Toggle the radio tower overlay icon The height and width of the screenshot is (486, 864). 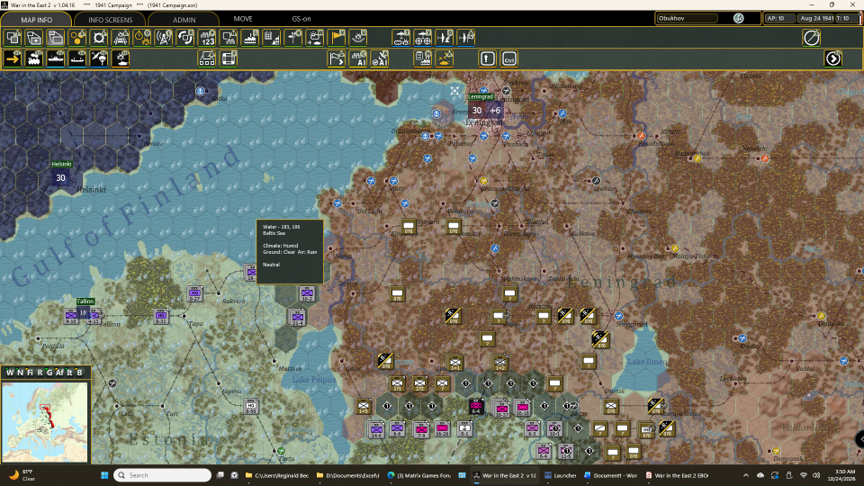coord(164,37)
